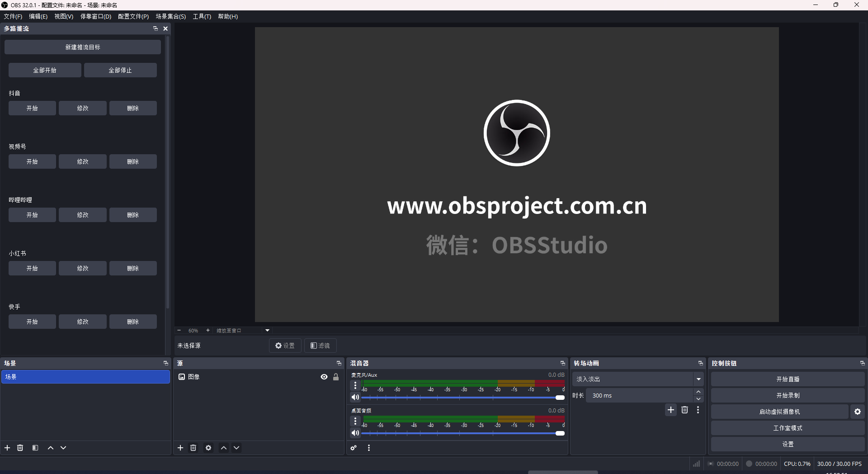Open virtual camera settings gear icon
This screenshot has height=474, width=868.
click(x=858, y=412)
